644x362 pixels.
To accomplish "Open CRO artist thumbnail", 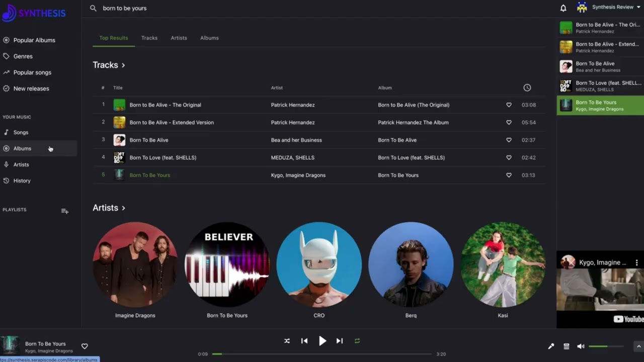I will 319,264.
